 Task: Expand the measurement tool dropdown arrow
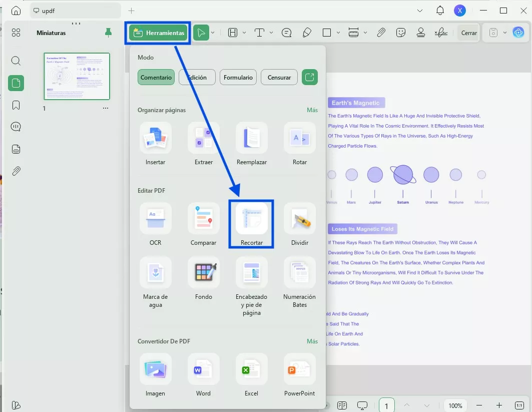tap(365, 33)
